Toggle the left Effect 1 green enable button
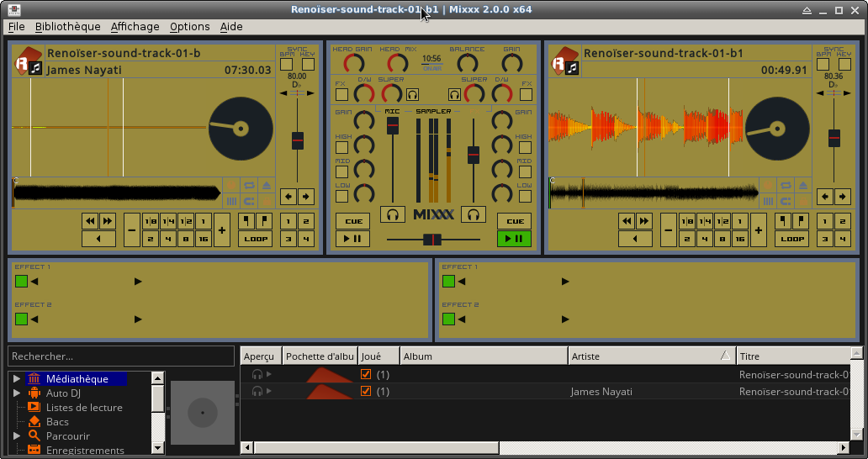 click(21, 282)
